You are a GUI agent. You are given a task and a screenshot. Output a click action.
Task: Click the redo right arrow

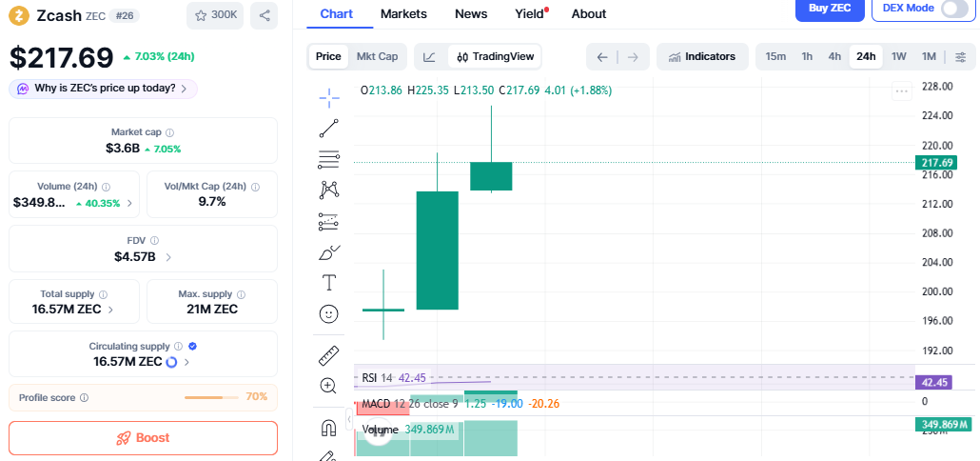633,57
